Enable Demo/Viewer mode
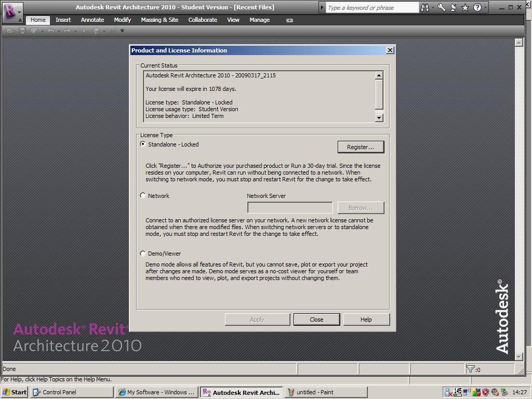The height and width of the screenshot is (399, 532). pos(143,254)
